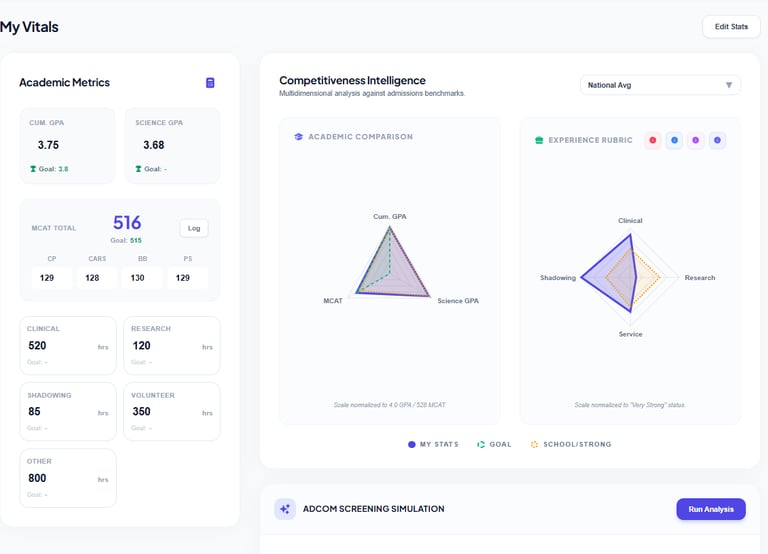
Task: Click the MCAT goal value 515
Action: pyautogui.click(x=136, y=241)
